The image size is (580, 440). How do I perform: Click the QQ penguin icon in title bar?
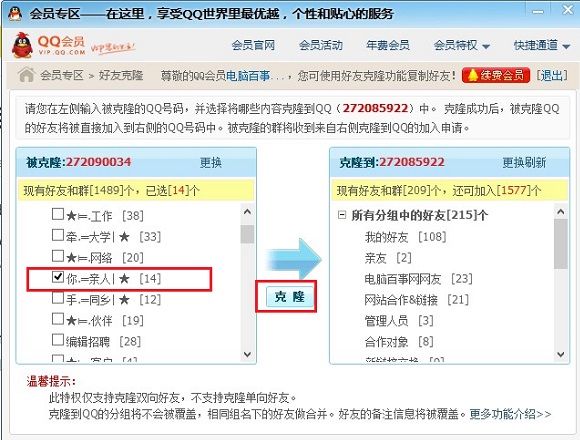[14, 14]
